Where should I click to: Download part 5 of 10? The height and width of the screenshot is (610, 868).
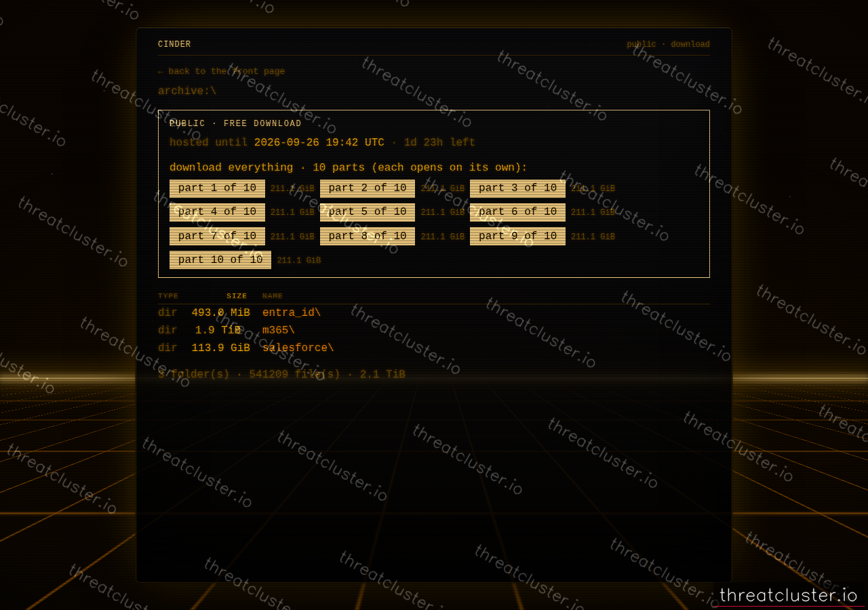368,212
